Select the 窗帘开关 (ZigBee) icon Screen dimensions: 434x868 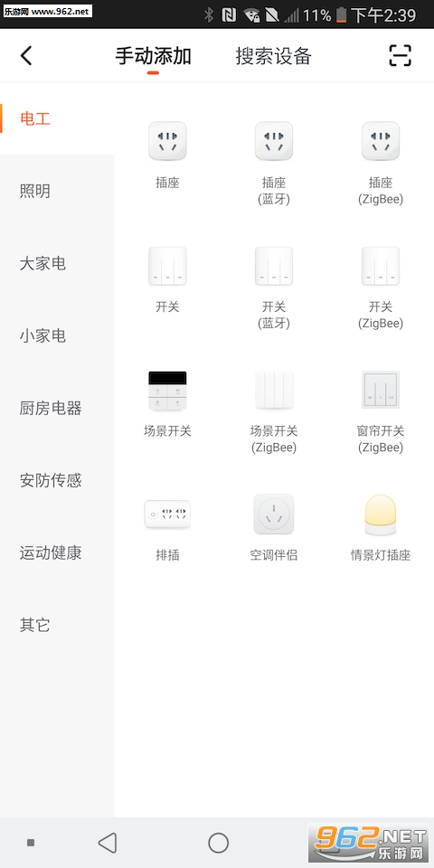pyautogui.click(x=381, y=391)
